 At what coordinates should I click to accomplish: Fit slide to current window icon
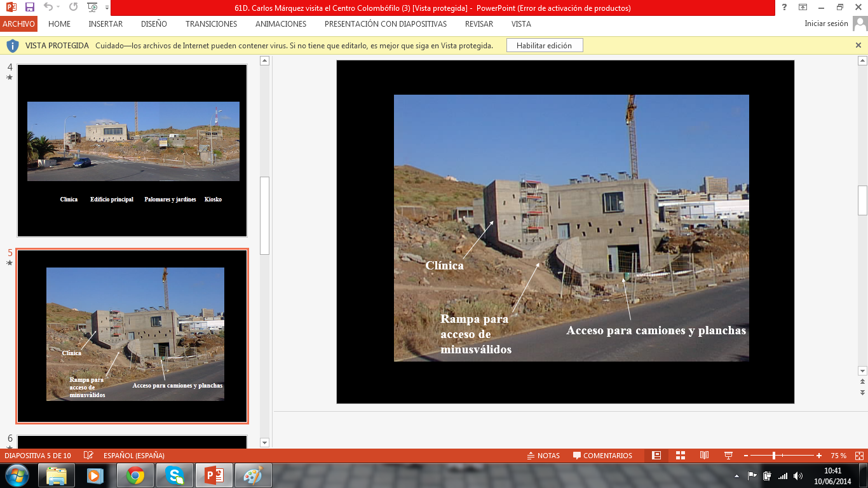pyautogui.click(x=859, y=456)
